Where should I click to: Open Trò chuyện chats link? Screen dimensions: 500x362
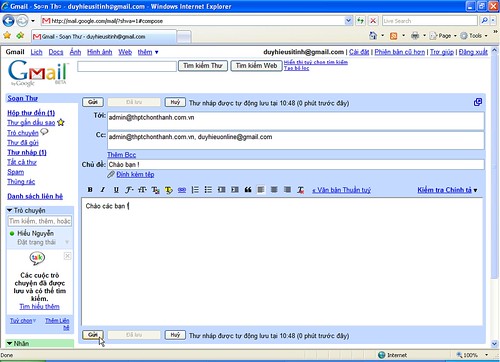(23, 133)
